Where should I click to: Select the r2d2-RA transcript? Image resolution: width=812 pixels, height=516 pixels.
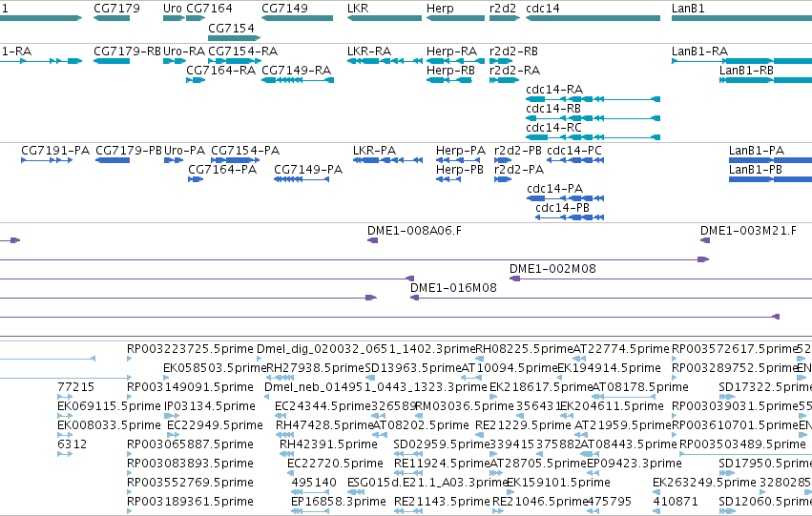(505, 80)
